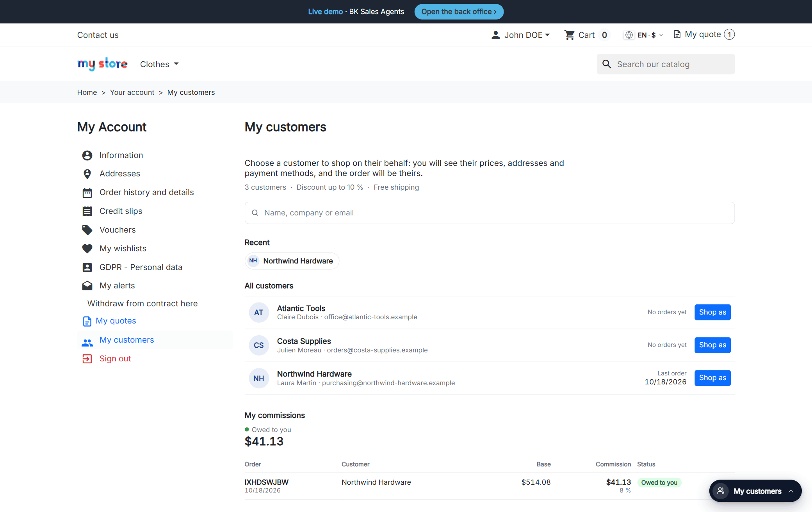Screen dimensions: 812x512
Task: Click the Order history calendar icon
Action: coord(87,193)
